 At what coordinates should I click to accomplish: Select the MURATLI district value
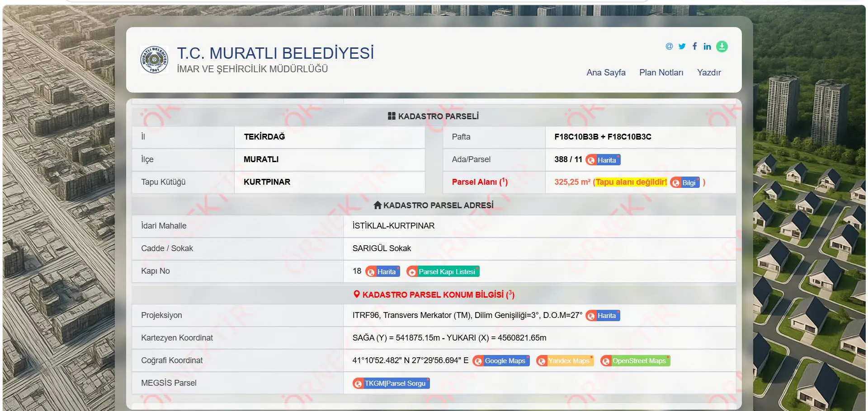coord(261,159)
